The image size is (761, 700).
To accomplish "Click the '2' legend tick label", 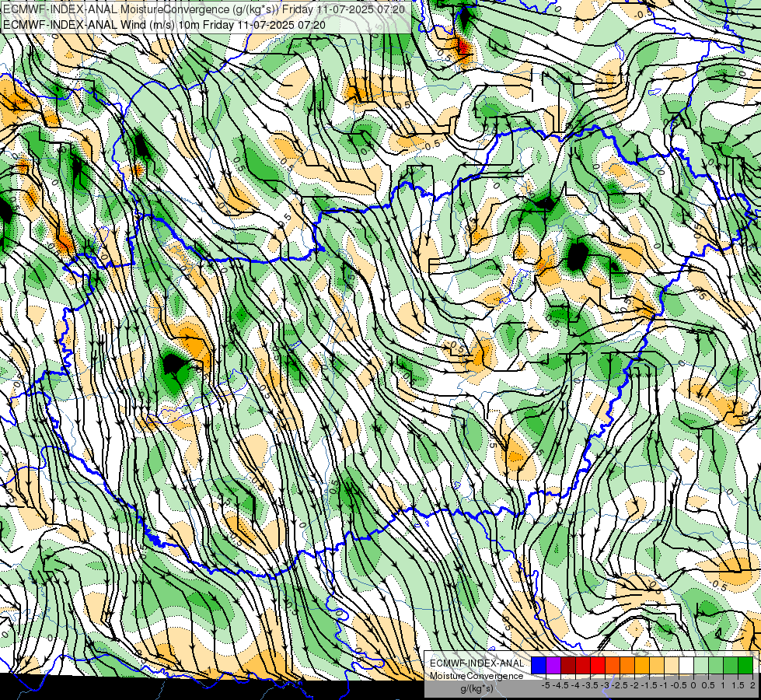I will pos(752,685).
